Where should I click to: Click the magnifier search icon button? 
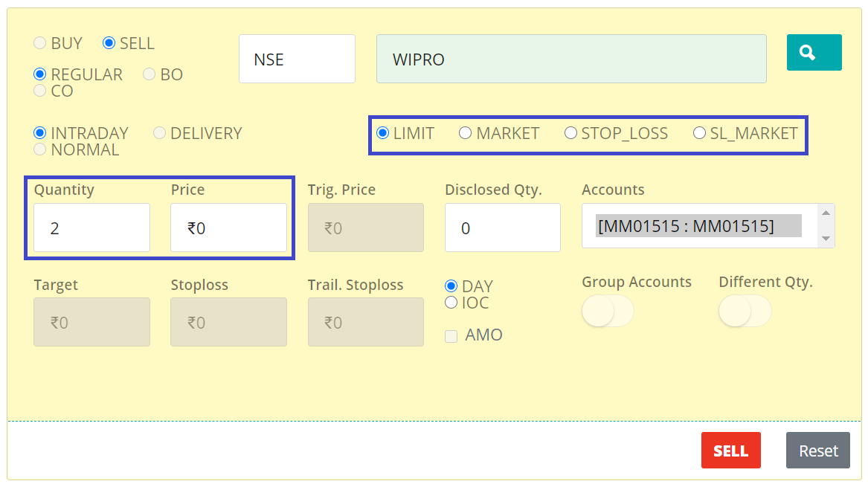pyautogui.click(x=814, y=53)
